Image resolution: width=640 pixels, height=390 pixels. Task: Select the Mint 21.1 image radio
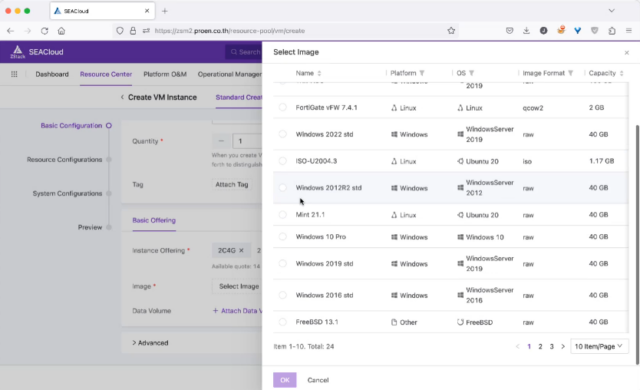pos(282,215)
